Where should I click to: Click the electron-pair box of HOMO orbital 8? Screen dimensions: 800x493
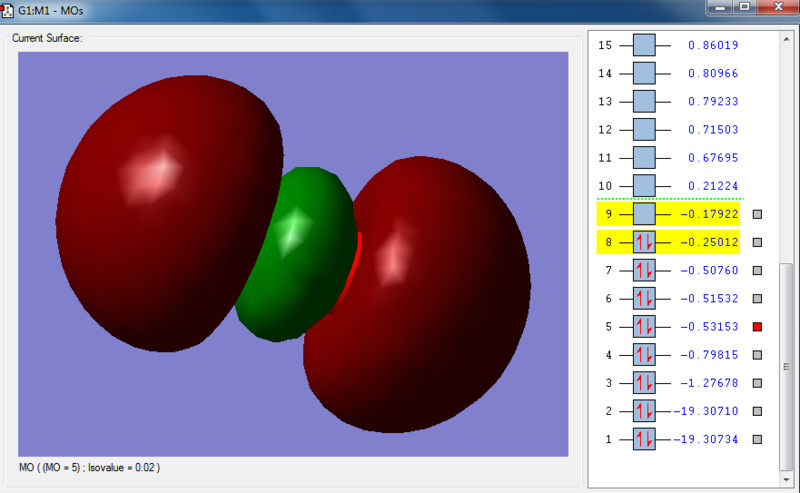(x=644, y=242)
